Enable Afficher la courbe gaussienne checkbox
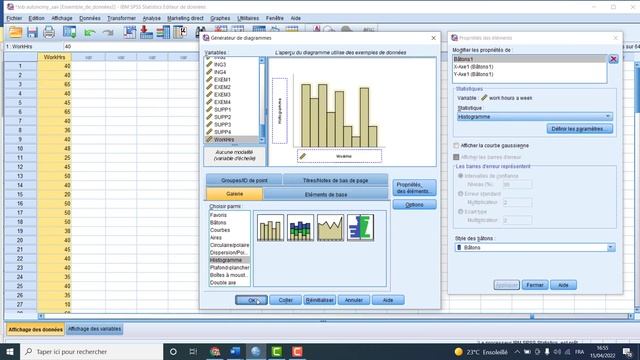Image resolution: width=640 pixels, height=360 pixels. click(456, 146)
